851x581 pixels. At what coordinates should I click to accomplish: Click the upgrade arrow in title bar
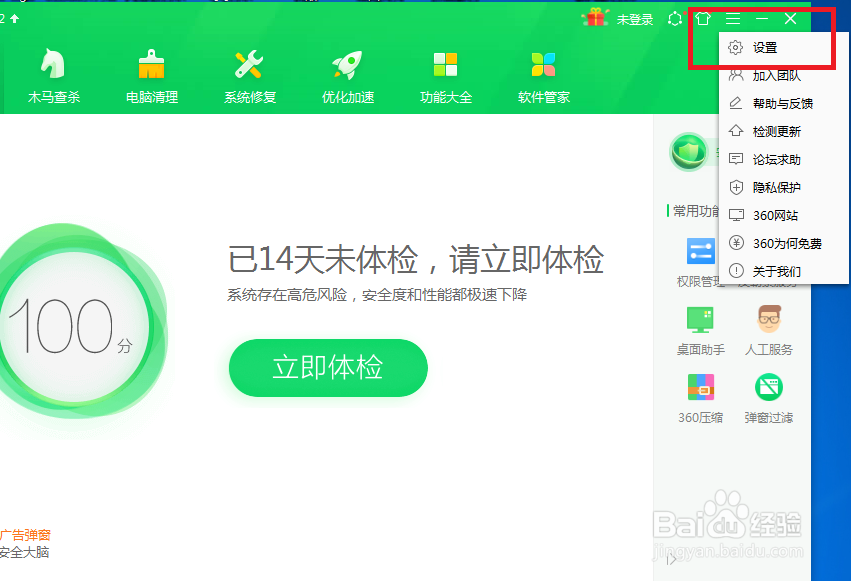(15, 18)
